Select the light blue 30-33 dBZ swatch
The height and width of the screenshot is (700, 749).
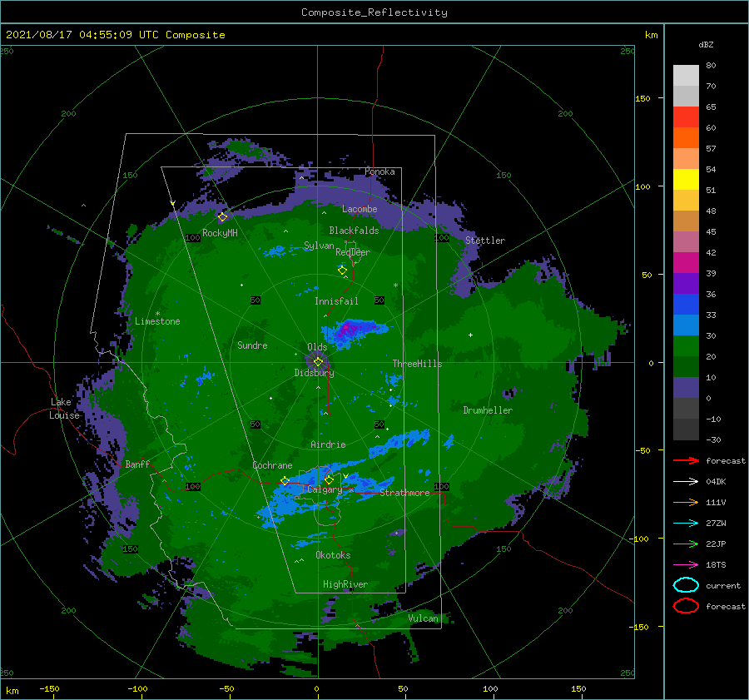[686, 325]
